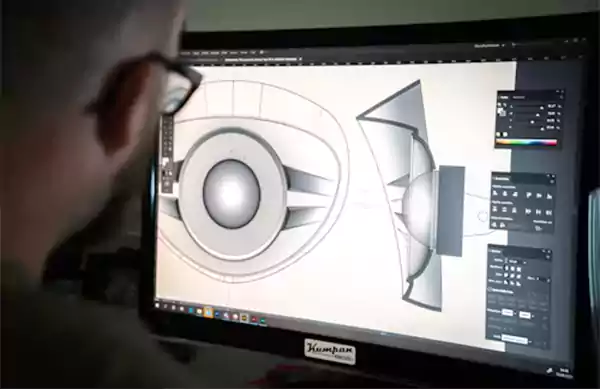Screen dimensions: 600x390
Task: Click Horizontal Align Right in Align panel
Action: (x=515, y=194)
